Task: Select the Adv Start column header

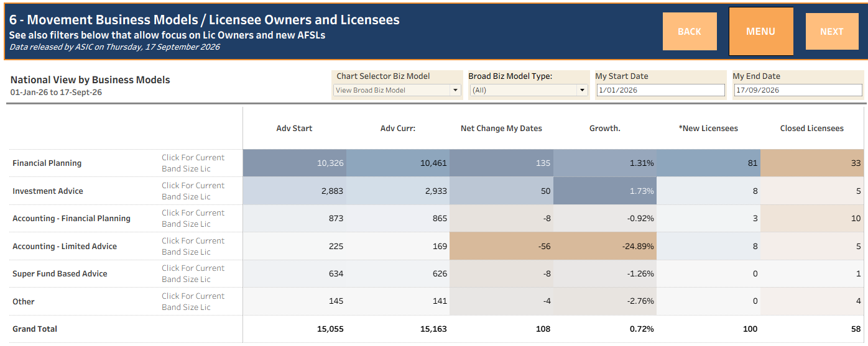Action: click(294, 129)
